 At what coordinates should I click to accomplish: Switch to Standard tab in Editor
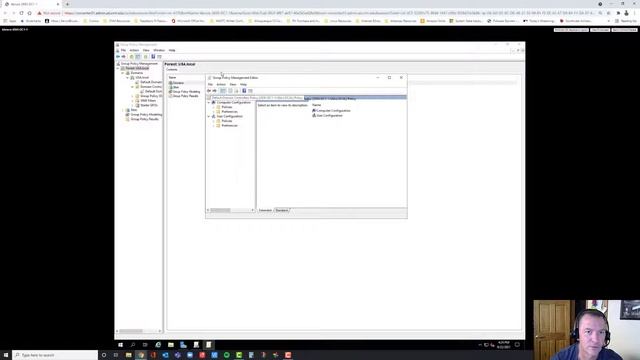[x=282, y=211]
